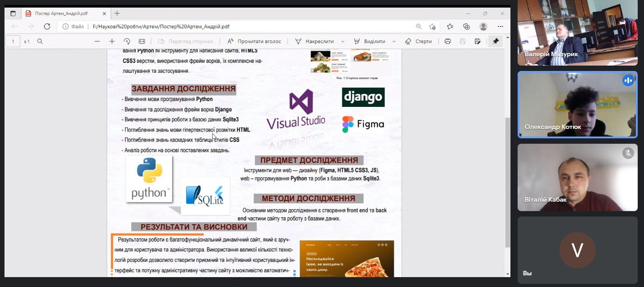Click the page number input field
644x287 pixels.
13,41
